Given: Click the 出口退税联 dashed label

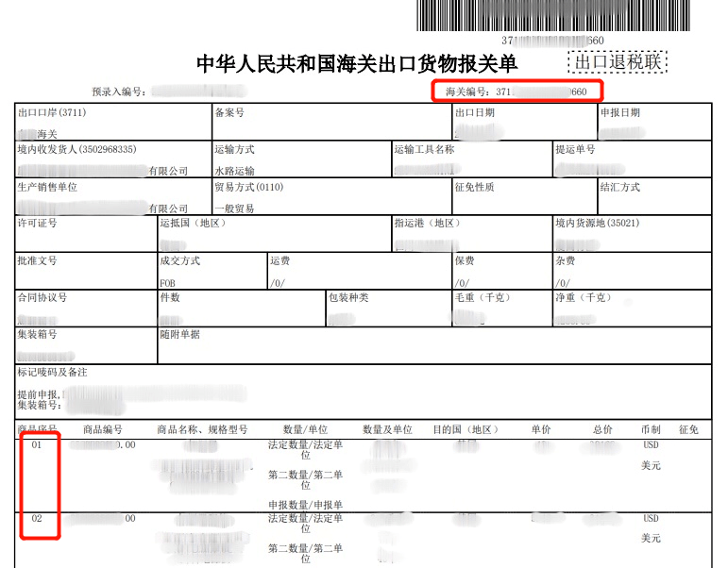Looking at the screenshot, I should (x=618, y=61).
